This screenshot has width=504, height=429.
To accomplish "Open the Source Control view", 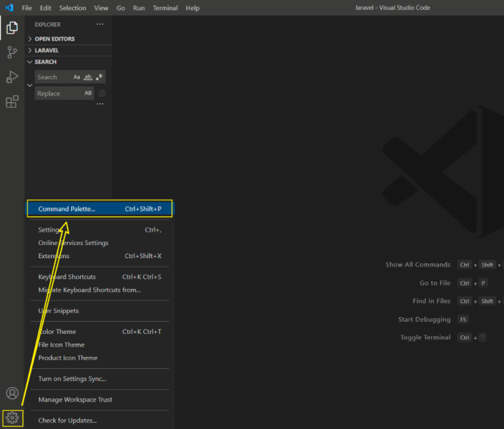I will 12,52.
